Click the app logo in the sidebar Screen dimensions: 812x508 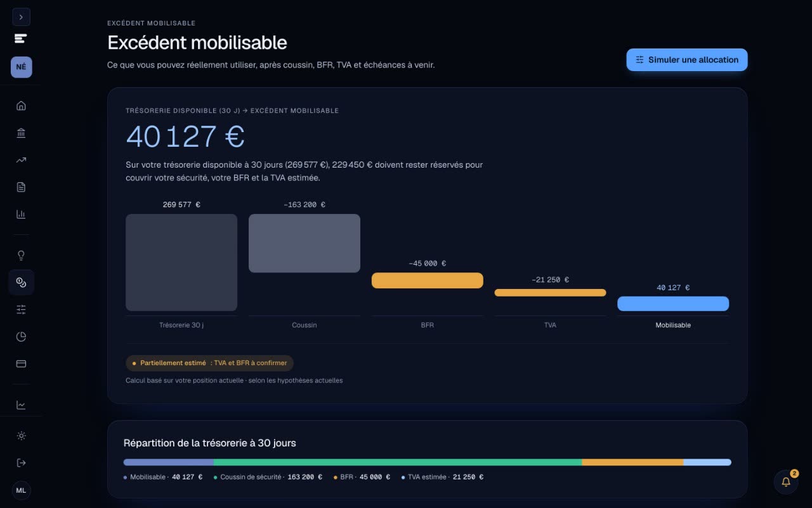point(21,38)
